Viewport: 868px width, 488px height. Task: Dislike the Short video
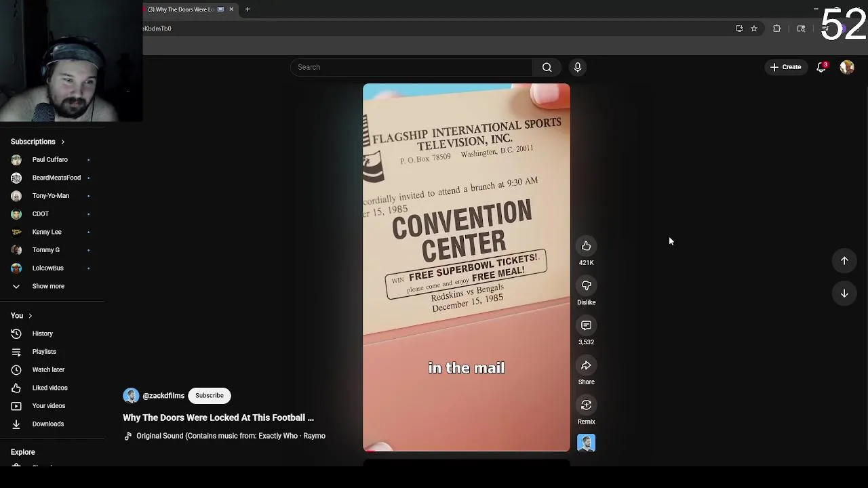point(586,286)
